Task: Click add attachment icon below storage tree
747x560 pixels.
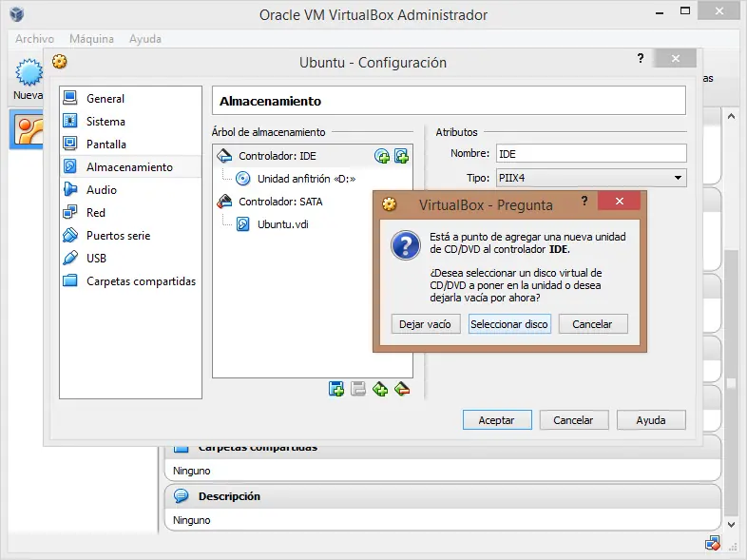Action: (336, 389)
